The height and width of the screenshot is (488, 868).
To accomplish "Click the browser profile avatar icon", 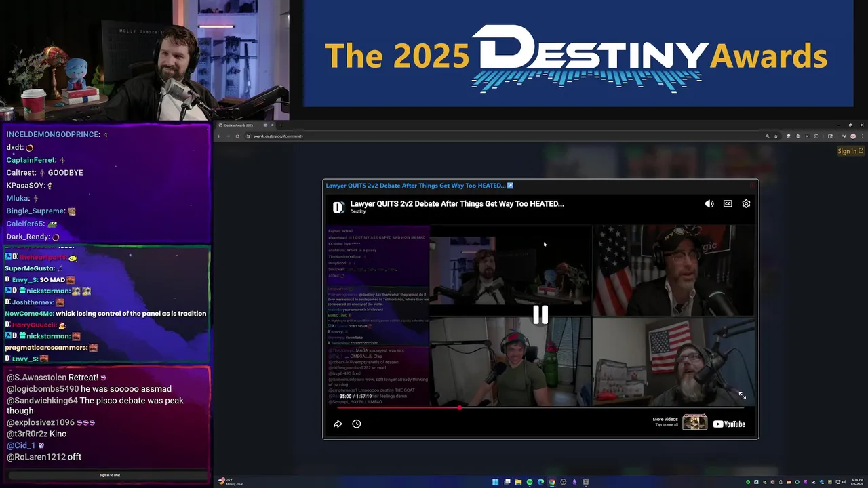I will coord(853,136).
